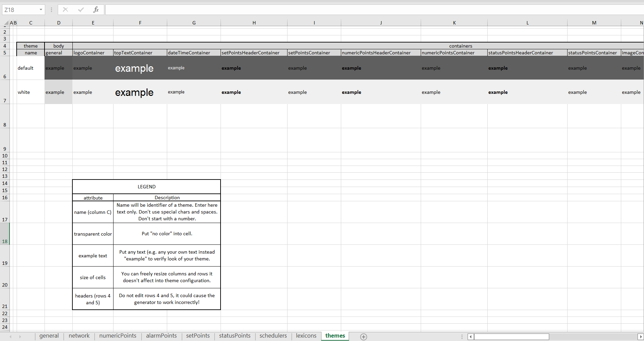Viewport: 644px width, 341px height.
Task: Click the right sheet navigation arrow
Action: click(x=20, y=336)
